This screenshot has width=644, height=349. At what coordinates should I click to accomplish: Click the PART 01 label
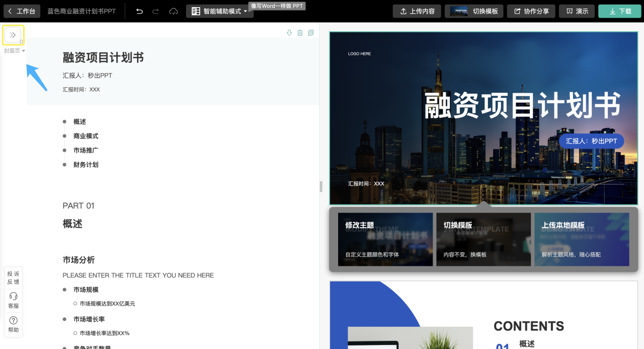point(78,205)
